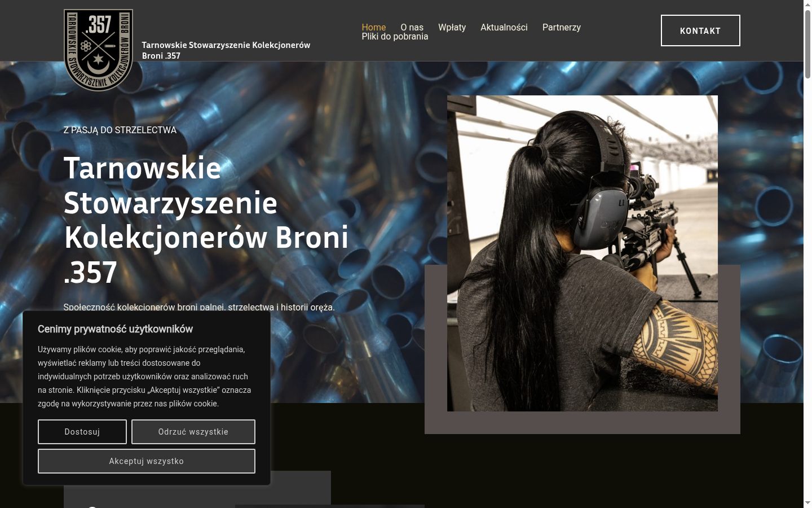The width and height of the screenshot is (812, 508).
Task: Click the shooter photo on the right
Action: (582, 253)
